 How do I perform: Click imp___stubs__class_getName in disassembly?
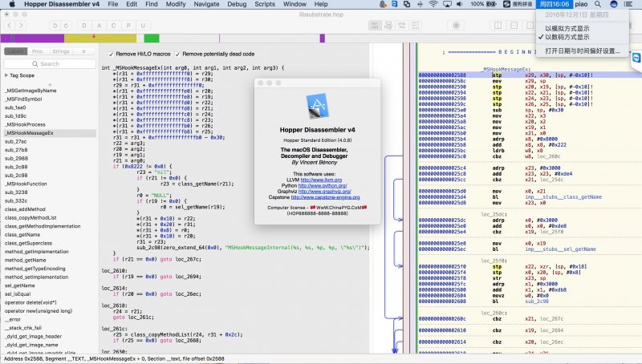click(x=563, y=197)
